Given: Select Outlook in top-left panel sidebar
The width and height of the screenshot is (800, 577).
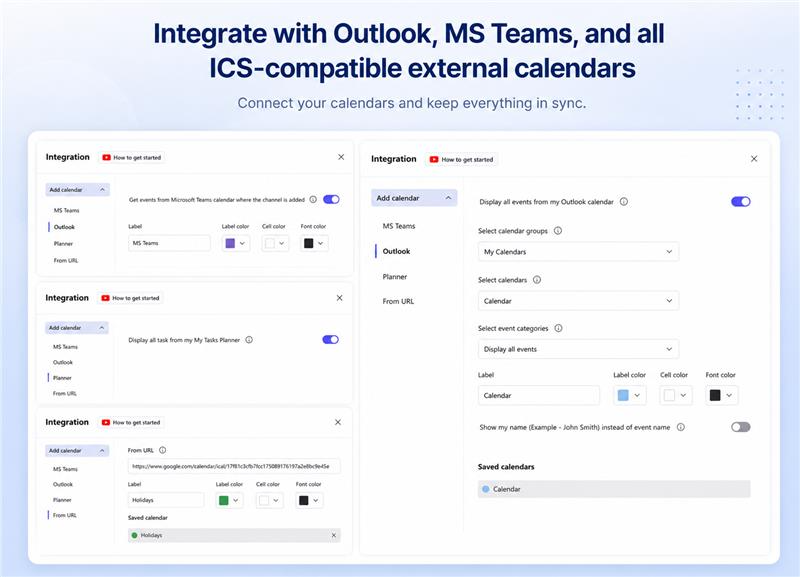Looking at the screenshot, I should [64, 227].
